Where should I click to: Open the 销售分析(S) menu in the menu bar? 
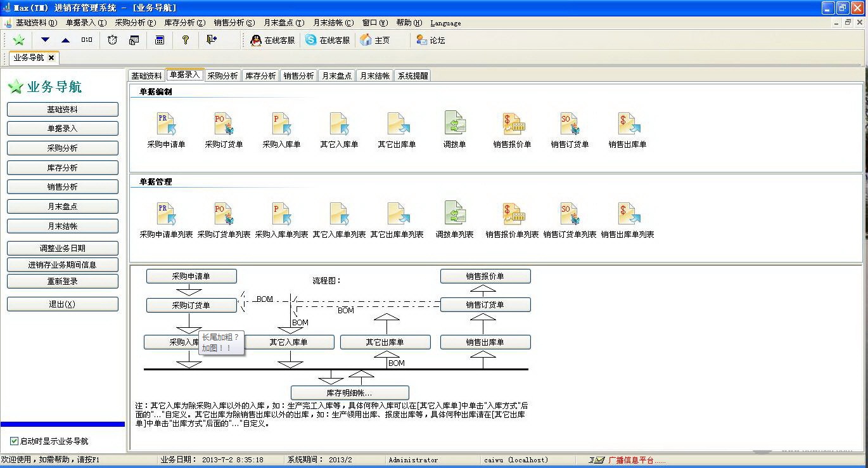tap(234, 23)
